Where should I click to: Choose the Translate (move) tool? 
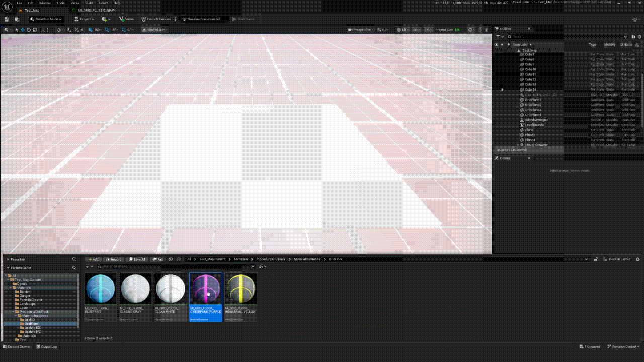tap(23, 30)
